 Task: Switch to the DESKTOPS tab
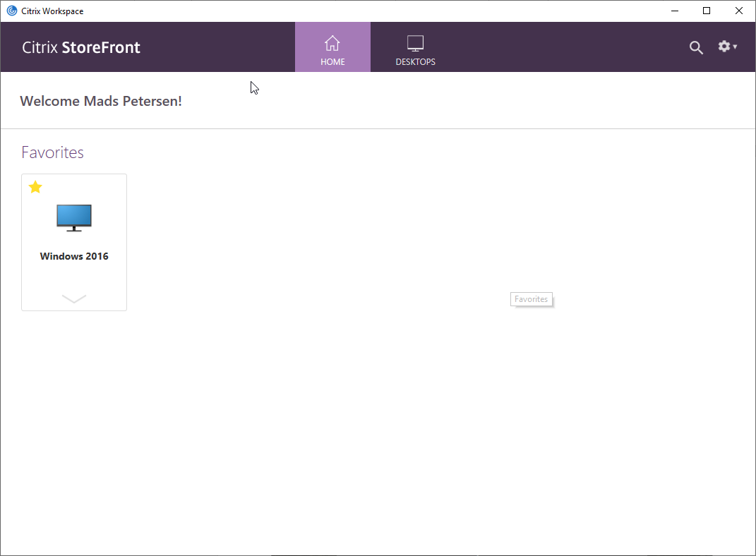pos(415,47)
